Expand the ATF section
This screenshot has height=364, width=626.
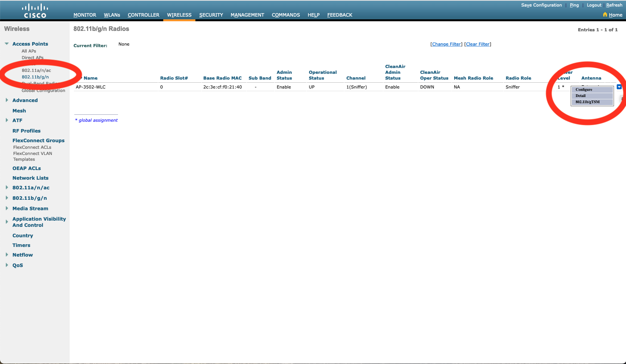pyautogui.click(x=7, y=120)
